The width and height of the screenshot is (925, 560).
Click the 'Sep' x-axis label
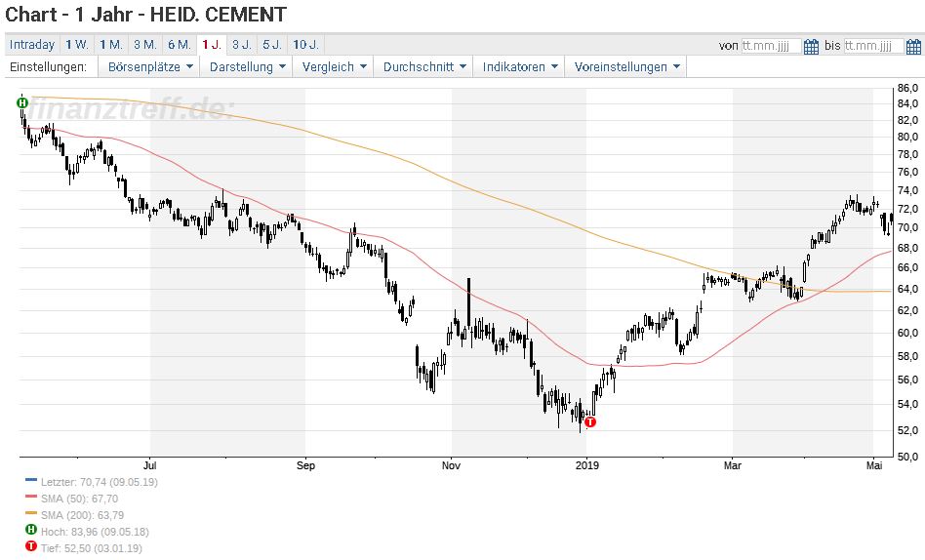[x=305, y=465]
